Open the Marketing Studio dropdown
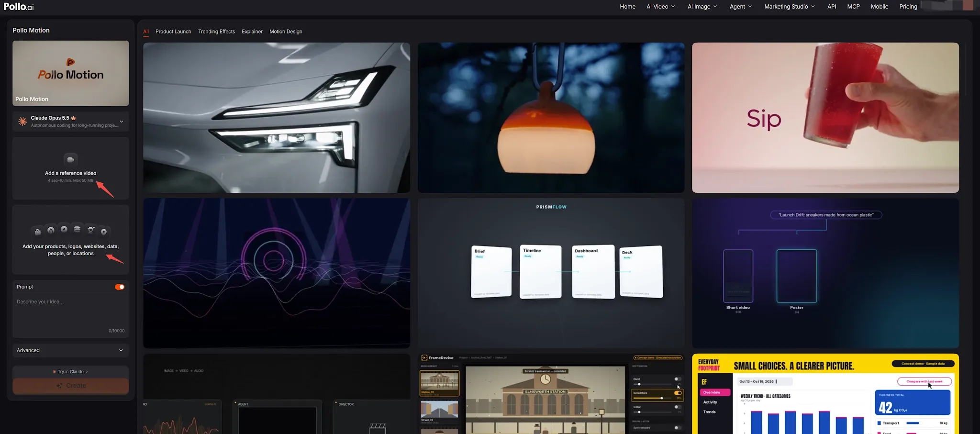 click(x=790, y=7)
